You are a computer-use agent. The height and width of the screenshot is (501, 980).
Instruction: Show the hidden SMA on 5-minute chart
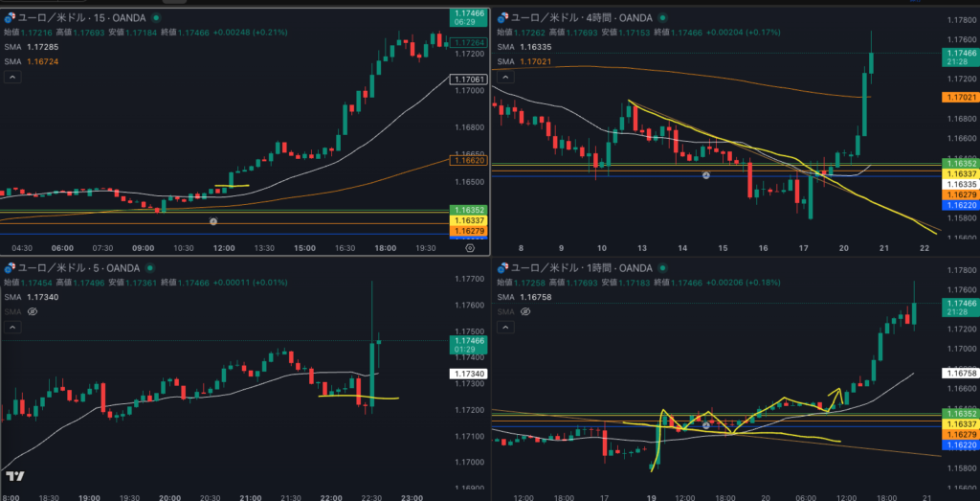point(32,311)
